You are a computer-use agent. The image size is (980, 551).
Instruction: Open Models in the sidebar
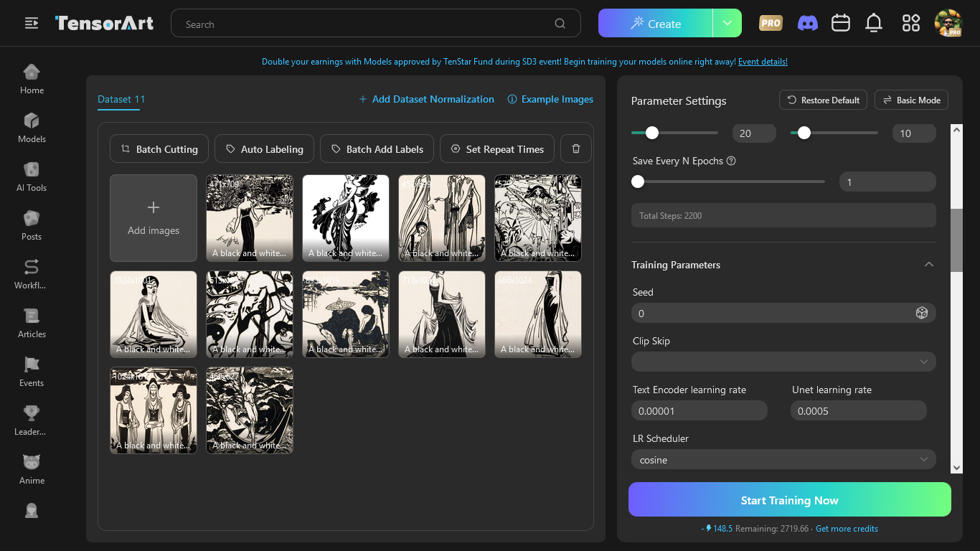click(x=32, y=128)
